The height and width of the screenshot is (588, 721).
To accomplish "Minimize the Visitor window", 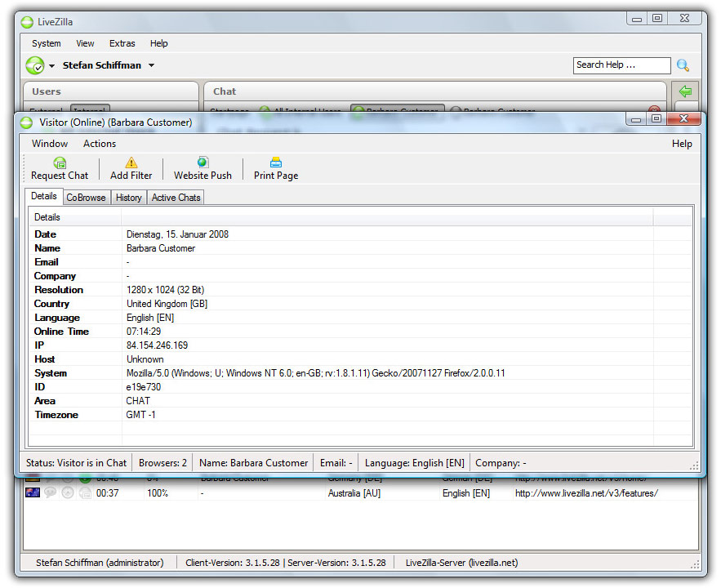I will [x=636, y=119].
